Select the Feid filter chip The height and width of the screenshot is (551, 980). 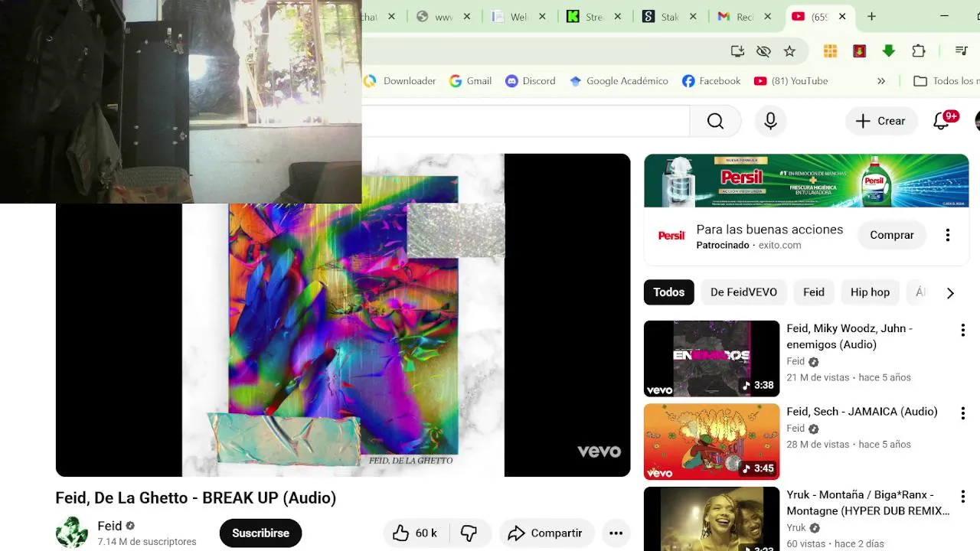[814, 292]
